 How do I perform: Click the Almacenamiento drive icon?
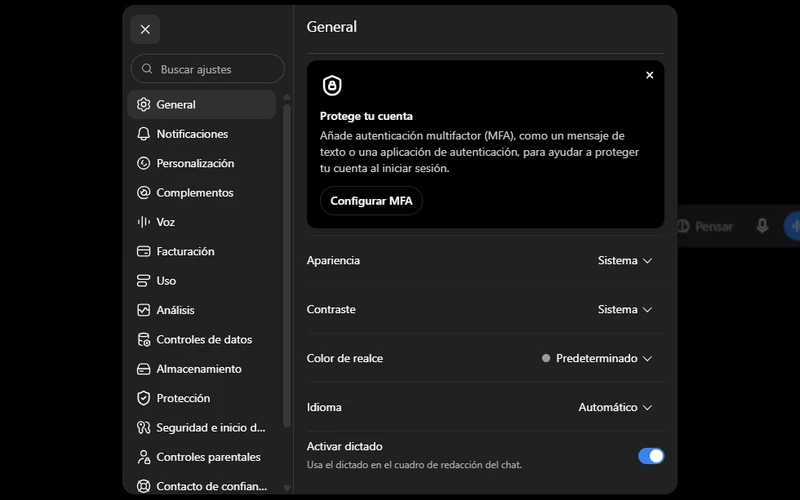(x=143, y=369)
